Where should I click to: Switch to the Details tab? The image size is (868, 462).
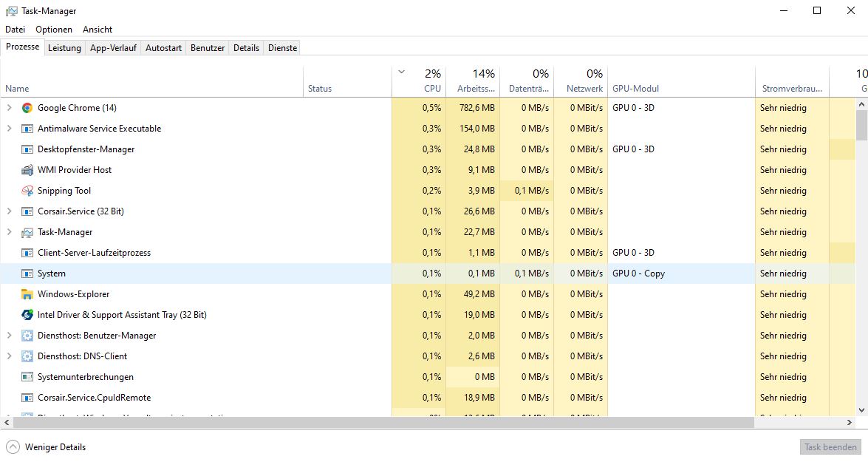point(246,47)
